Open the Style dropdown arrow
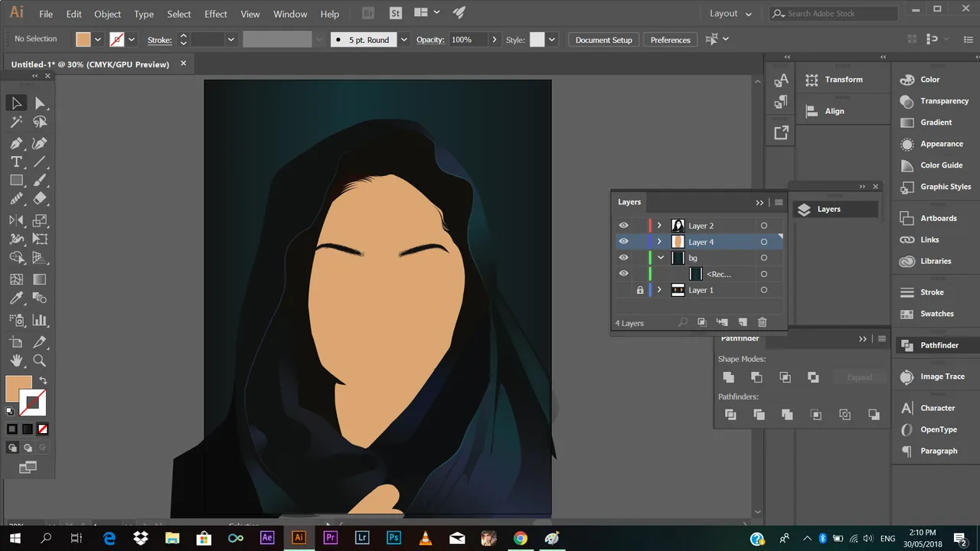This screenshot has width=980, height=551. click(x=552, y=40)
